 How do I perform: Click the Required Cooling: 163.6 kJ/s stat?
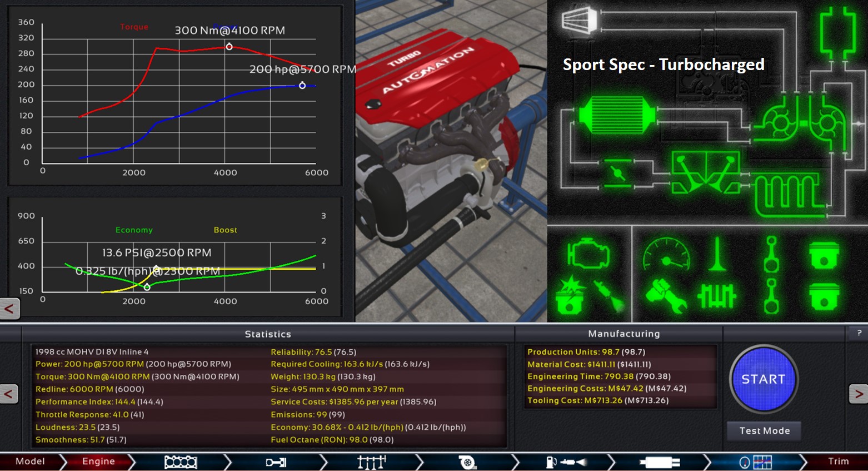350,364
